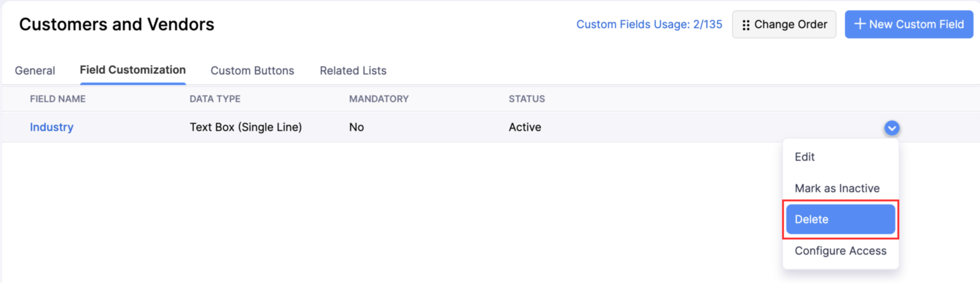Click the DATA TYPE column header
Screen dimensions: 980x283
(x=215, y=99)
